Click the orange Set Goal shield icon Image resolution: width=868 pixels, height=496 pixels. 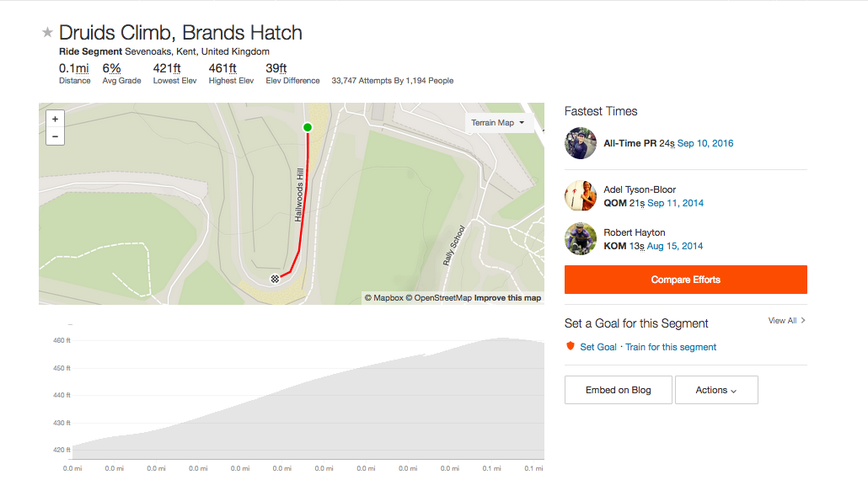[571, 346]
